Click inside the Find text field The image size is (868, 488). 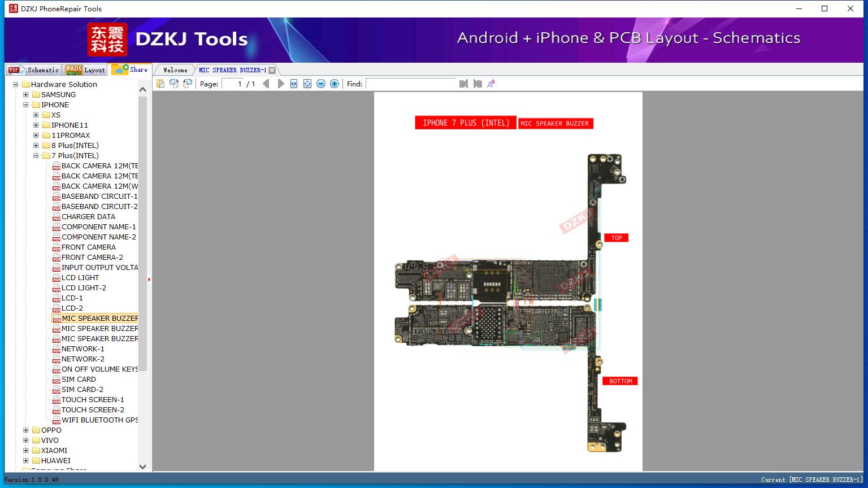[411, 84]
